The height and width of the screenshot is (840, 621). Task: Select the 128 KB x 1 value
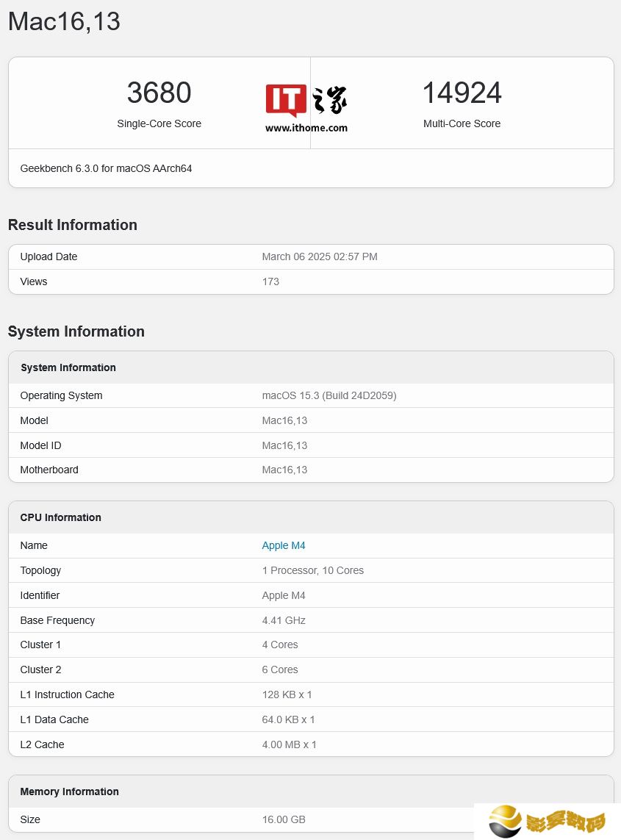pyautogui.click(x=287, y=694)
